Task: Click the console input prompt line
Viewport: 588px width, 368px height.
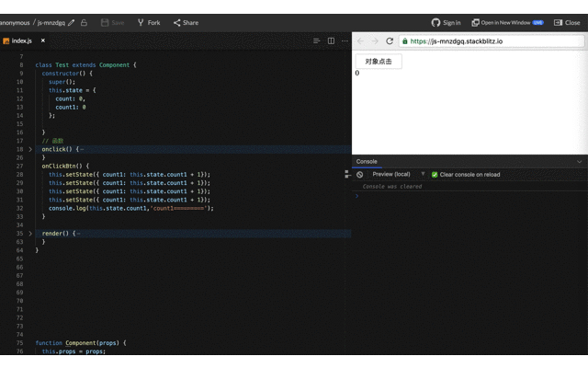Action: tap(469, 196)
